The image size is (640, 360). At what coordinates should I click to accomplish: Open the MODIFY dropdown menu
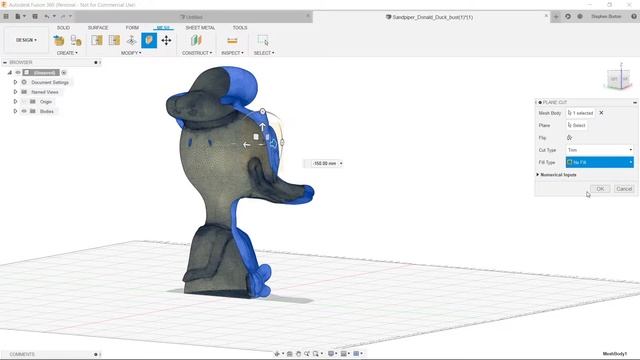(x=131, y=53)
